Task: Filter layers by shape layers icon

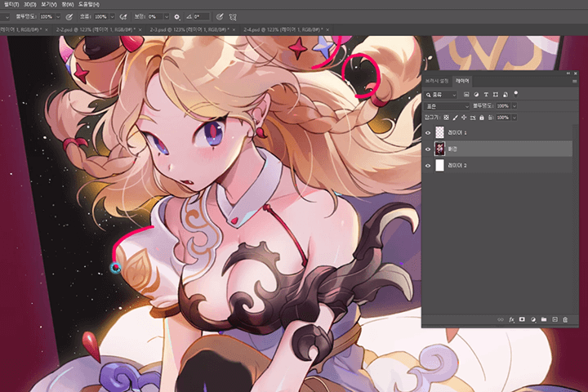Action: tap(496, 95)
